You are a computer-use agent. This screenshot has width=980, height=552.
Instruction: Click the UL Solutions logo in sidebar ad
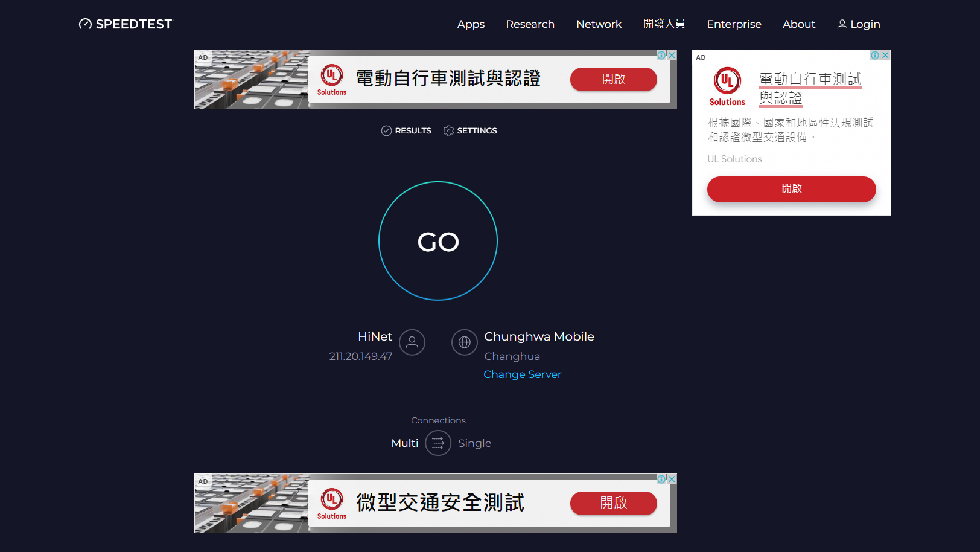pos(727,87)
